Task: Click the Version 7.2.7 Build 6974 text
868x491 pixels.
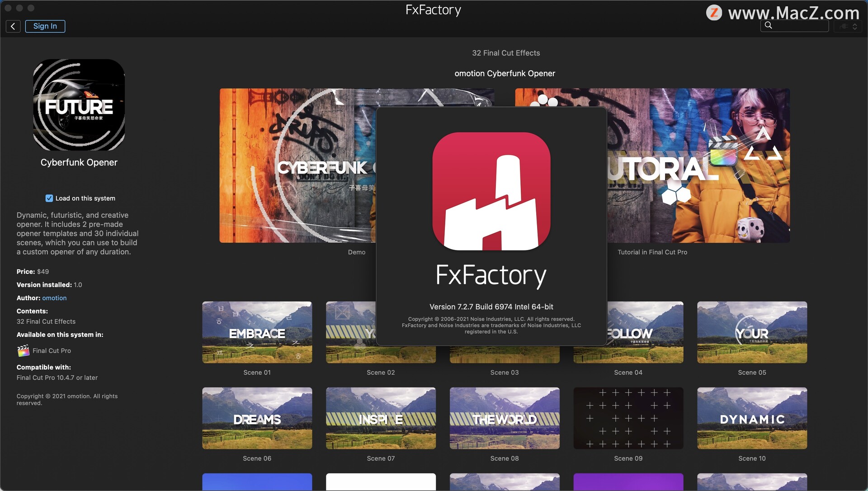Action: coord(491,307)
